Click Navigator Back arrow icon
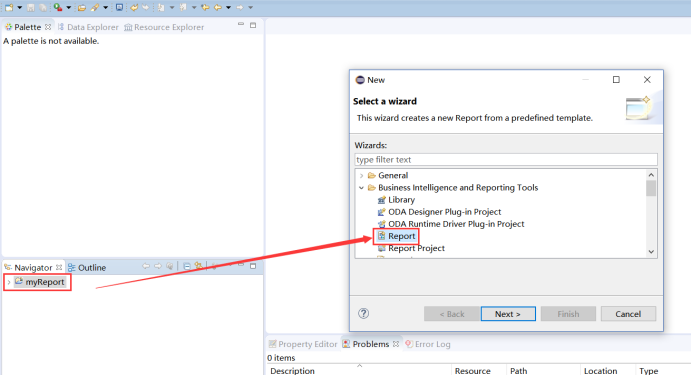Screen dimensions: 691x375 [x=146, y=266]
